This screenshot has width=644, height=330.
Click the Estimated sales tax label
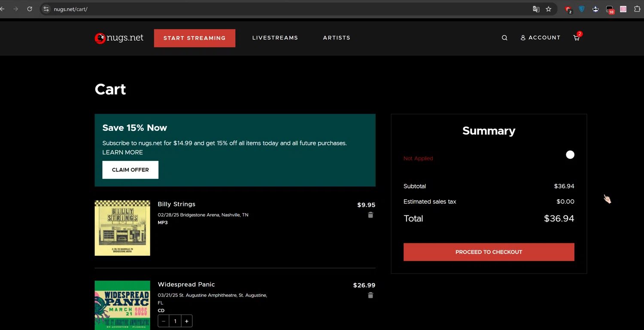[430, 202]
